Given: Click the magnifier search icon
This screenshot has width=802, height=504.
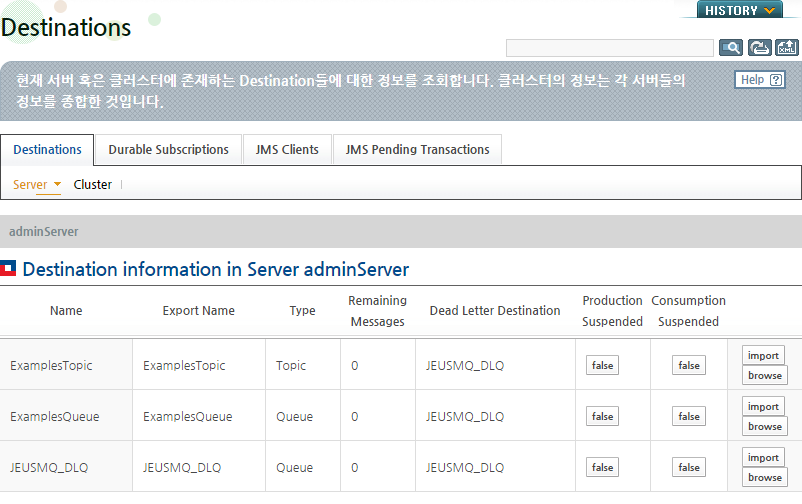Looking at the screenshot, I should [x=730, y=48].
